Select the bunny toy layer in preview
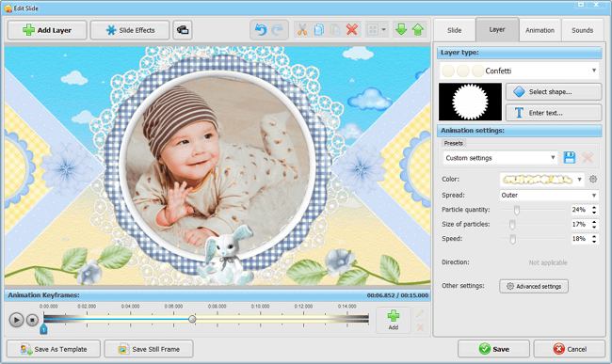 point(227,255)
